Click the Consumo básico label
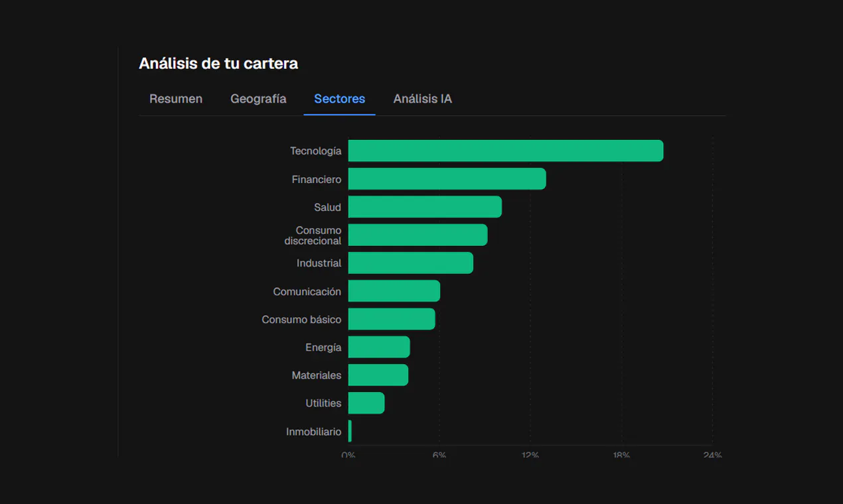 point(301,320)
